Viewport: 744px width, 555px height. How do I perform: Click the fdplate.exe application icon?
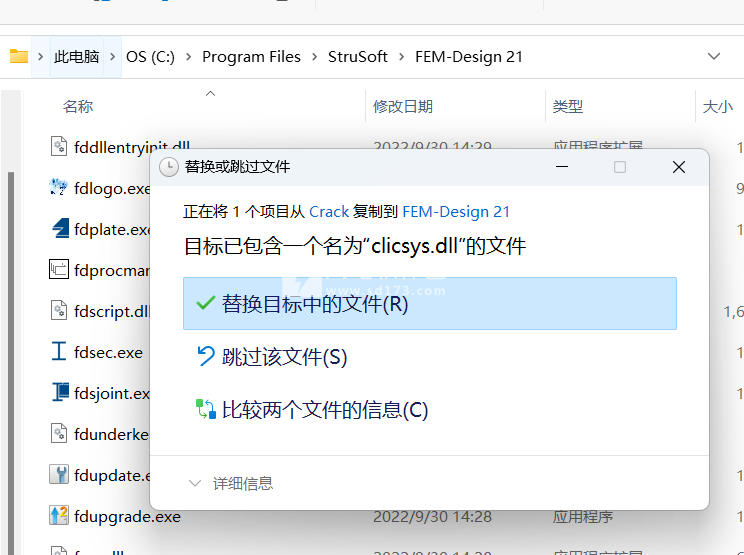[x=59, y=228]
